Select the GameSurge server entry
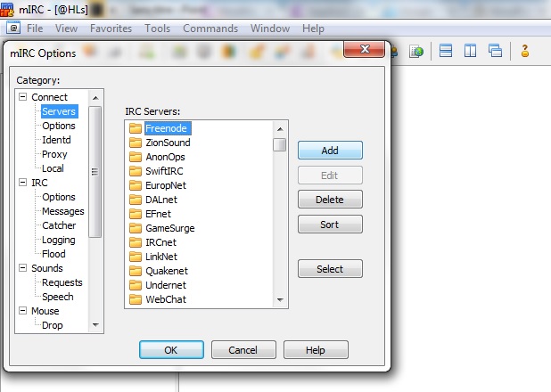Viewport: 551px width, 392px height. 170,228
